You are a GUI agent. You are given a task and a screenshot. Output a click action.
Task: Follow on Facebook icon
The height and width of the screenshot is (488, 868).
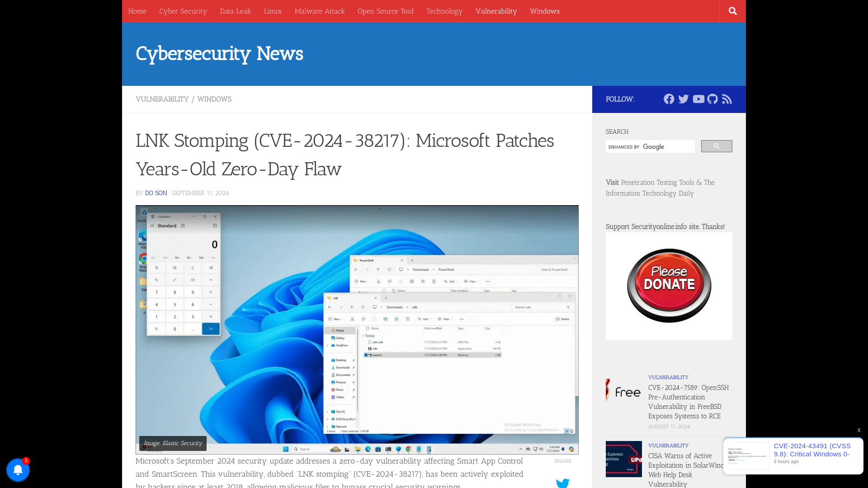tap(669, 99)
